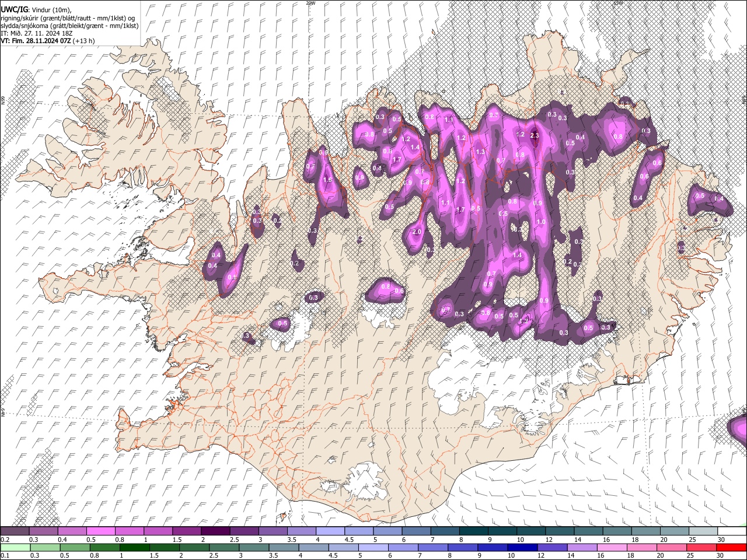Click the bright red 30 swatch, lower legend row
The height and width of the screenshot is (560, 747).
pos(732,547)
